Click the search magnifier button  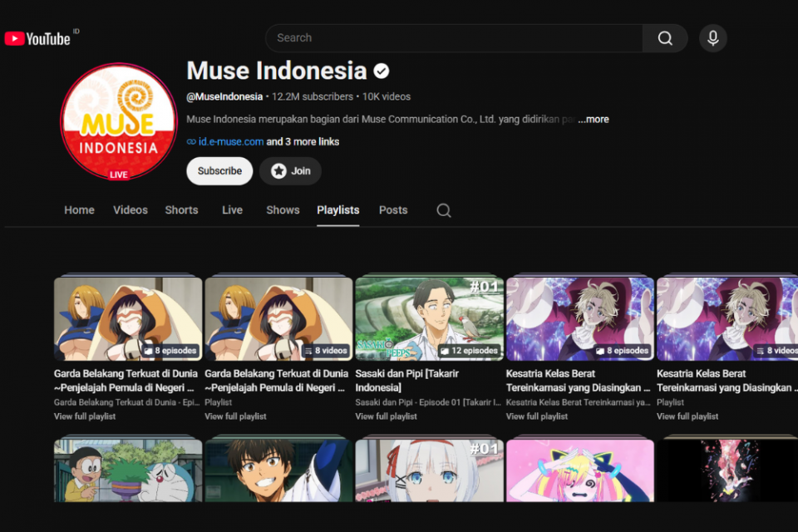click(x=665, y=38)
